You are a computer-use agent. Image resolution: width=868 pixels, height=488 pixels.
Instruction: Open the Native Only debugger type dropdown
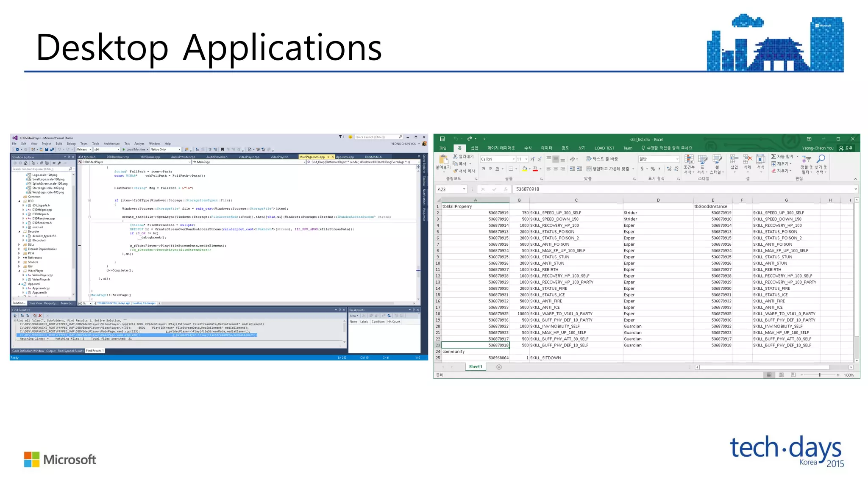point(179,150)
